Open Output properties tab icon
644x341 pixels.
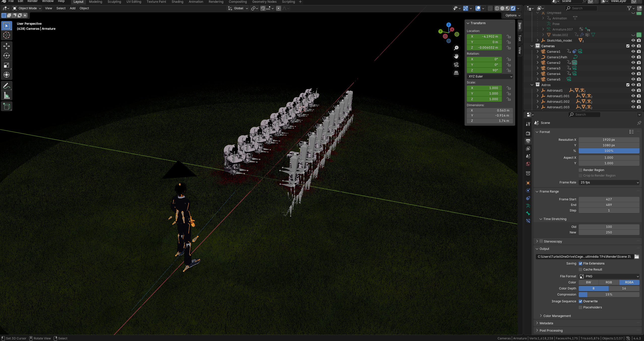click(x=528, y=141)
